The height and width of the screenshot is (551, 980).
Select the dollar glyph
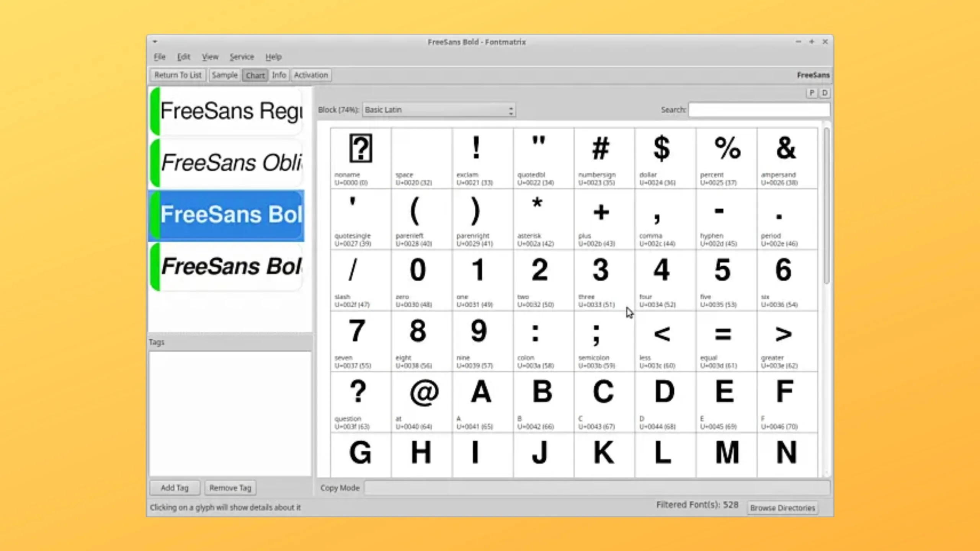[665, 158]
